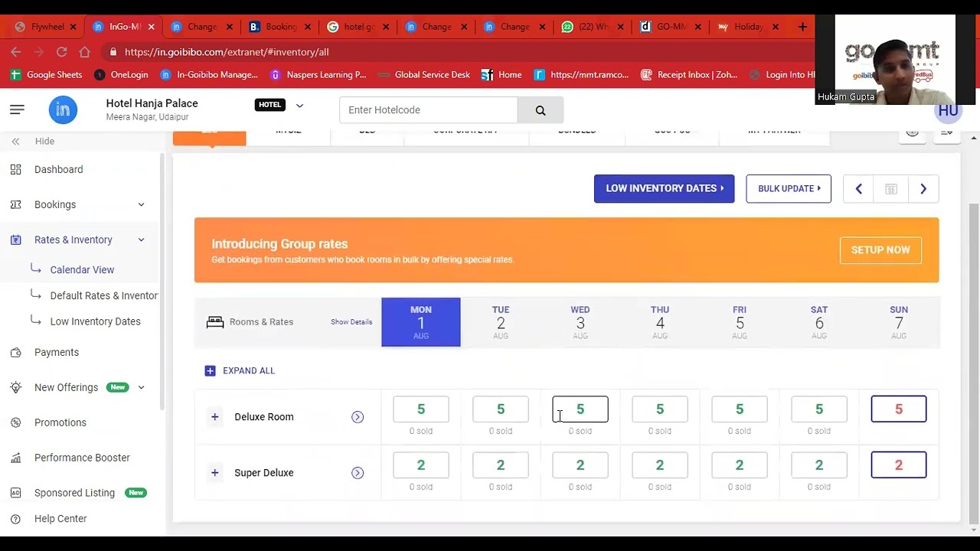Click the hotel code search magnifier button
The width and height of the screenshot is (980, 551).
[x=541, y=110]
